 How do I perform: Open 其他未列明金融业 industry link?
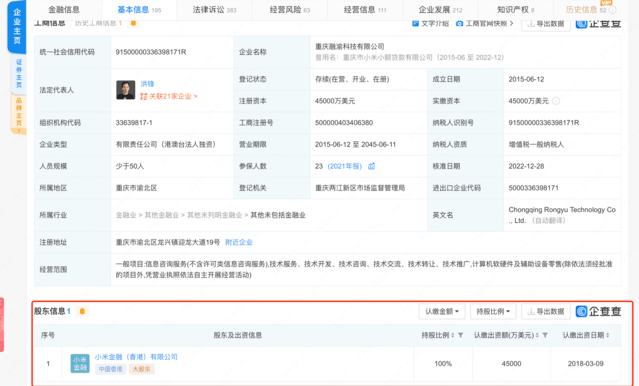tap(214, 215)
